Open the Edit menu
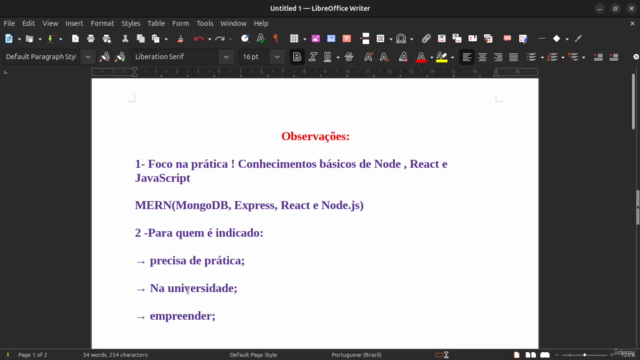Screen dimensions: 640x360 [x=29, y=24]
